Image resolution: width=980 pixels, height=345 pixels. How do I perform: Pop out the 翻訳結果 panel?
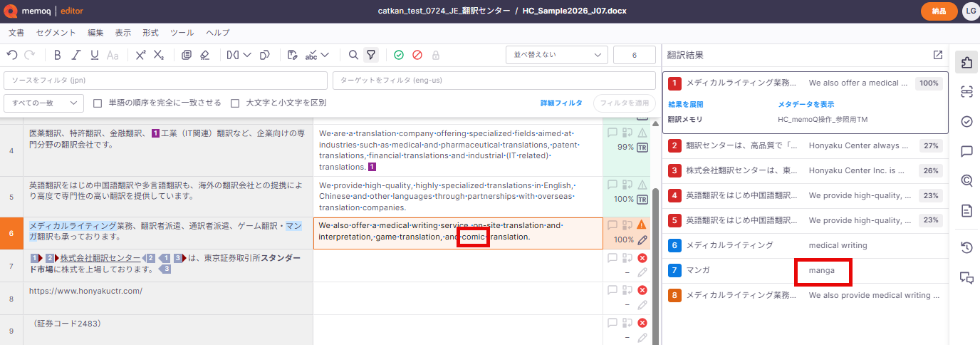(x=937, y=55)
